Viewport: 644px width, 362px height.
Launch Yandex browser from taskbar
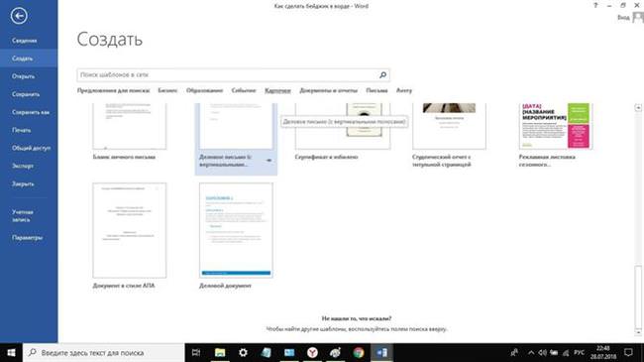pos(312,352)
